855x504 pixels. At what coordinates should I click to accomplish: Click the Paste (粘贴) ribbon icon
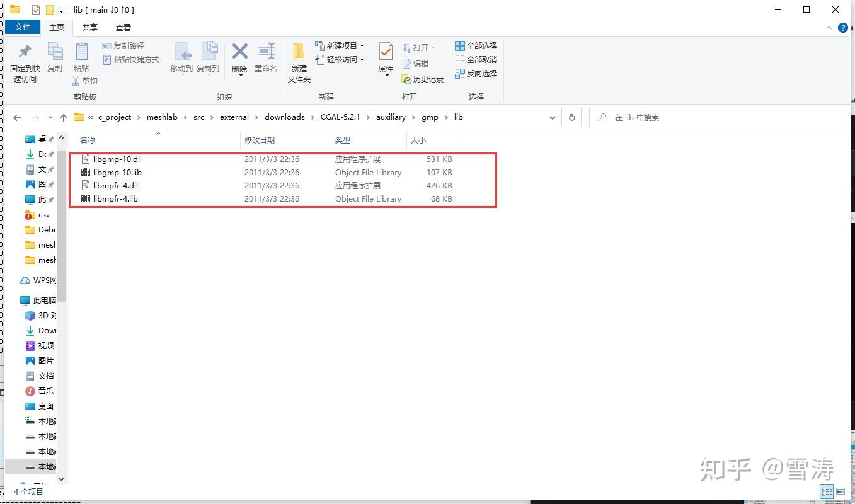pyautogui.click(x=81, y=52)
